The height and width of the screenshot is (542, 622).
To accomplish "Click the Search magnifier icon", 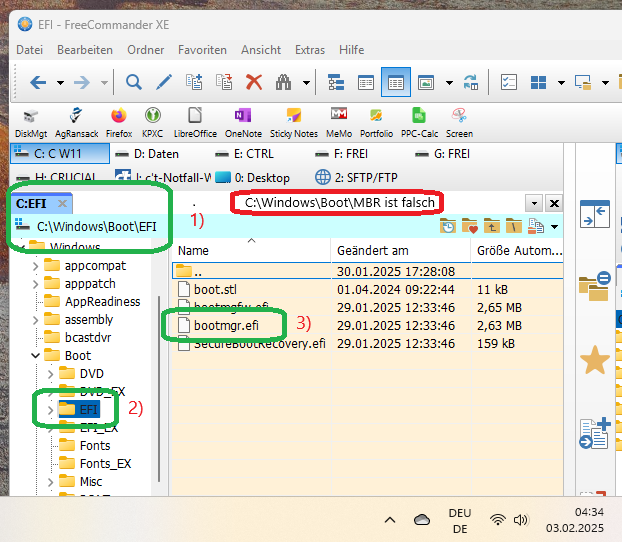I will tap(134, 83).
